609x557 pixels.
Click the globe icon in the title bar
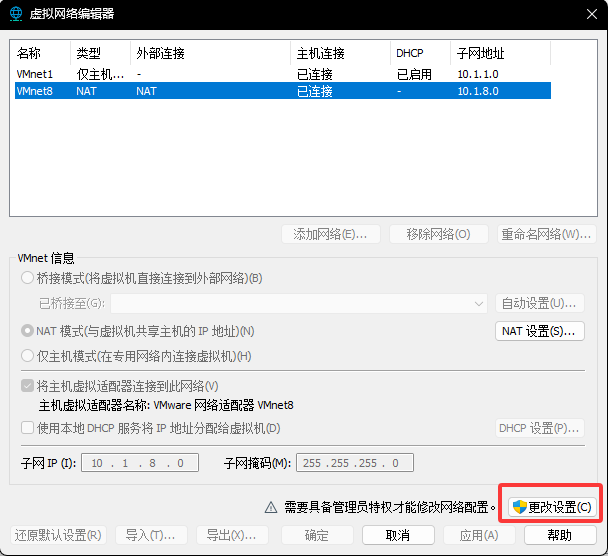pos(16,14)
